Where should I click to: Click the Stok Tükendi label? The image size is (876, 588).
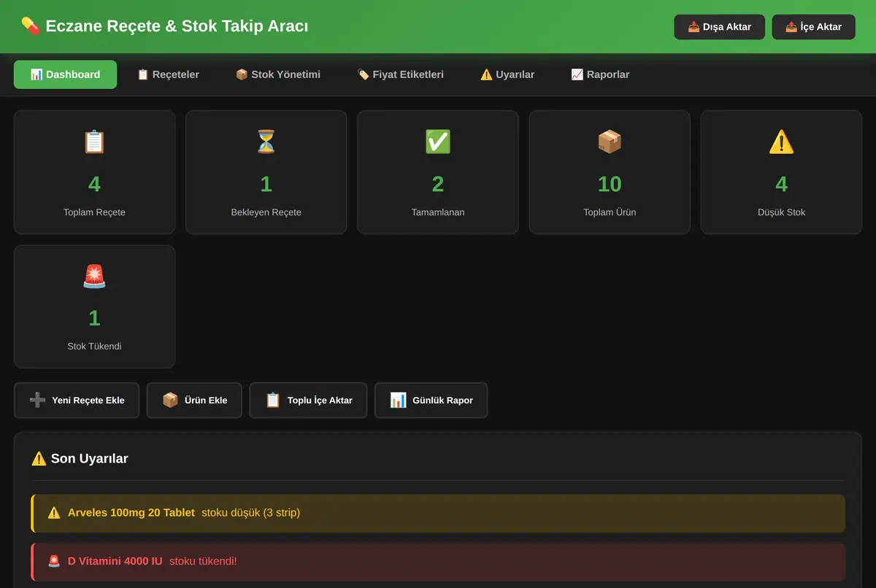(x=94, y=347)
